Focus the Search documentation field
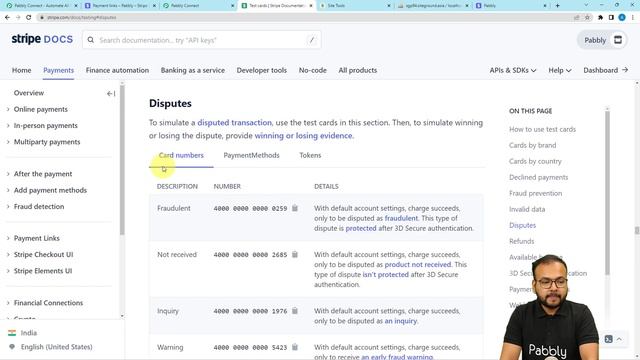Screen dimensions: 640x360 click(202, 40)
